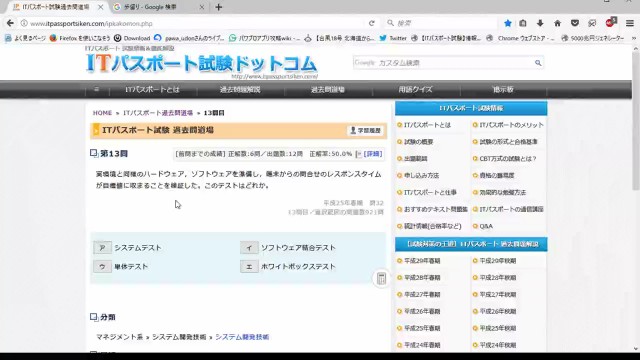
Task: Open 掲示板 navigation menu
Action: tap(503, 89)
